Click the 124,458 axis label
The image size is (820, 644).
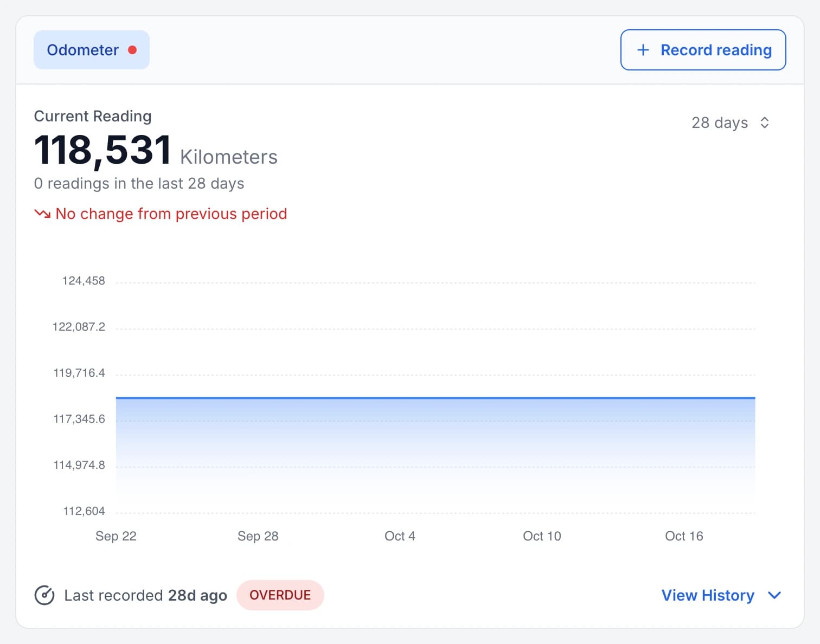coord(84,281)
